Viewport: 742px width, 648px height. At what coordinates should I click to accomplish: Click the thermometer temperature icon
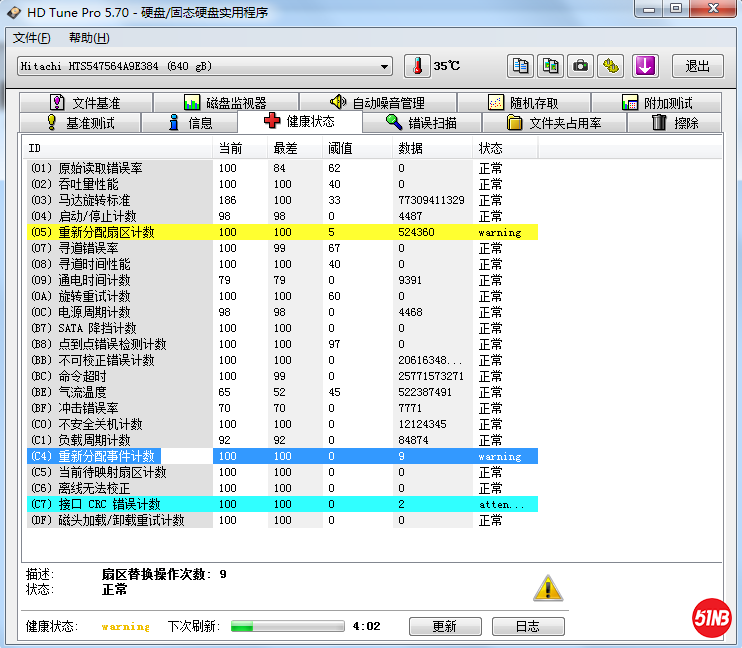pos(415,66)
